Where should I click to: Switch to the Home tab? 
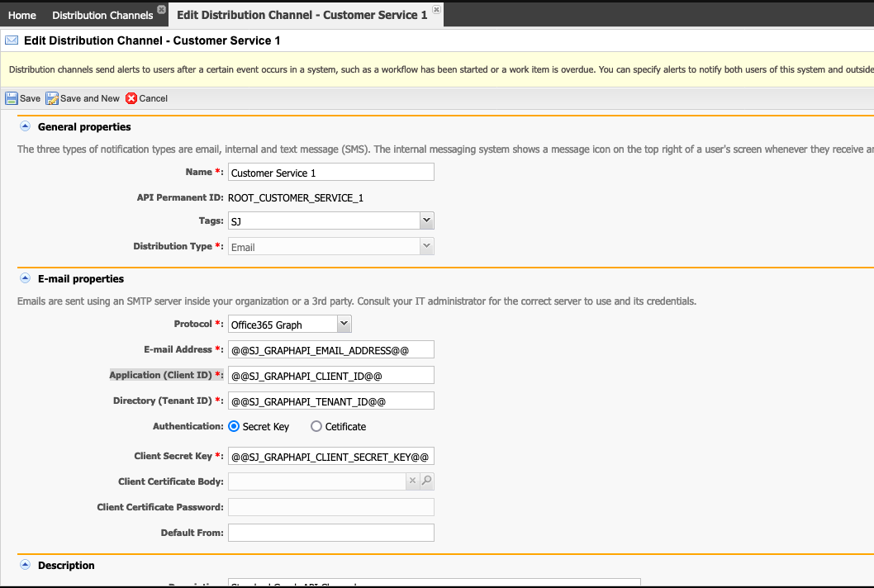[22, 15]
